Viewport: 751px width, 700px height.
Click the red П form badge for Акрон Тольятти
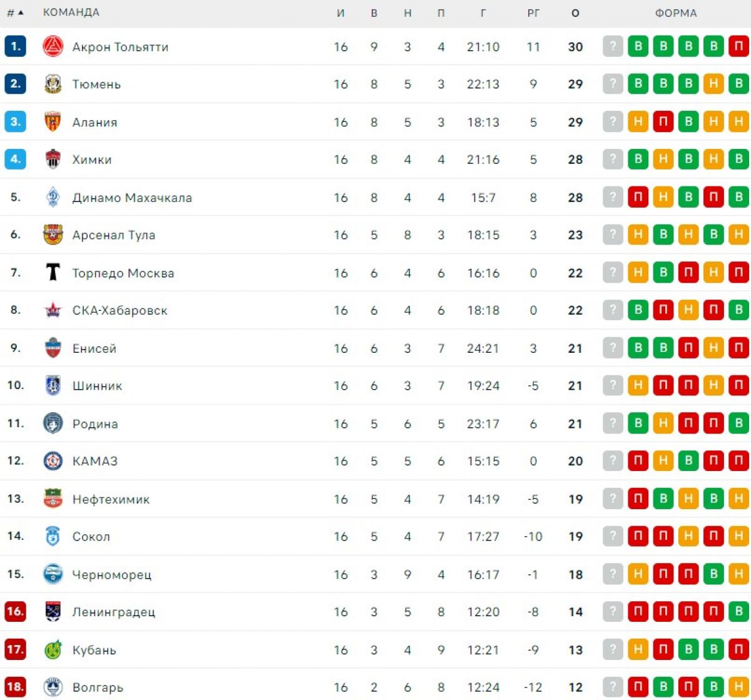(738, 47)
